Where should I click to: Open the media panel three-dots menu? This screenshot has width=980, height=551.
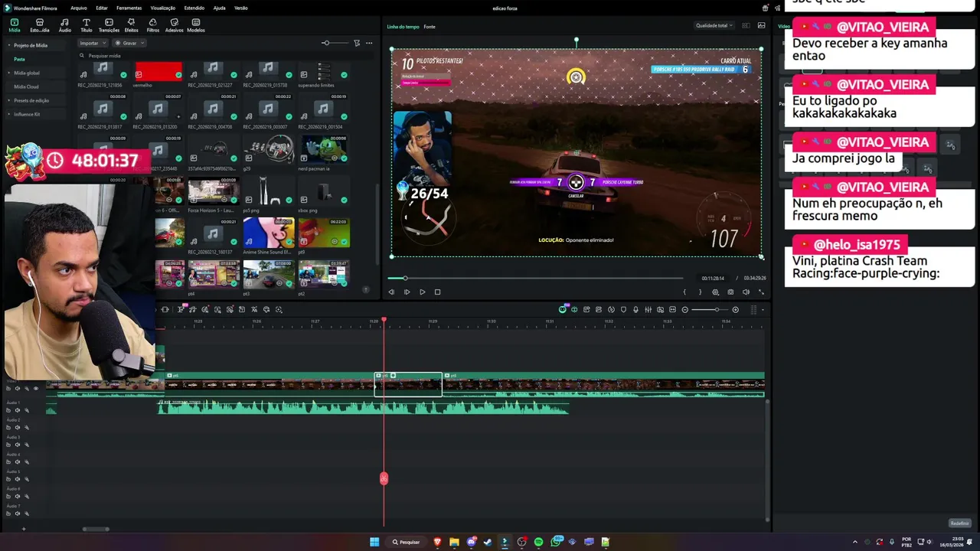tap(369, 43)
